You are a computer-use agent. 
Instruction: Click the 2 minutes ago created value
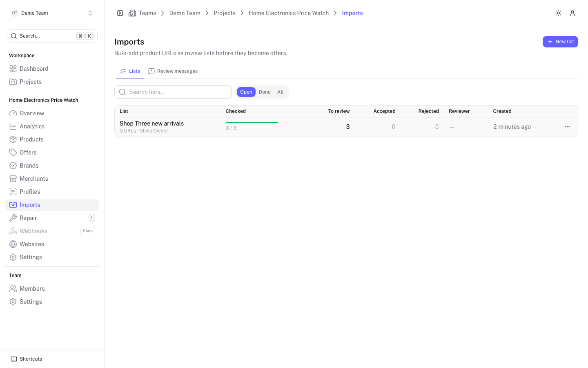pyautogui.click(x=512, y=127)
